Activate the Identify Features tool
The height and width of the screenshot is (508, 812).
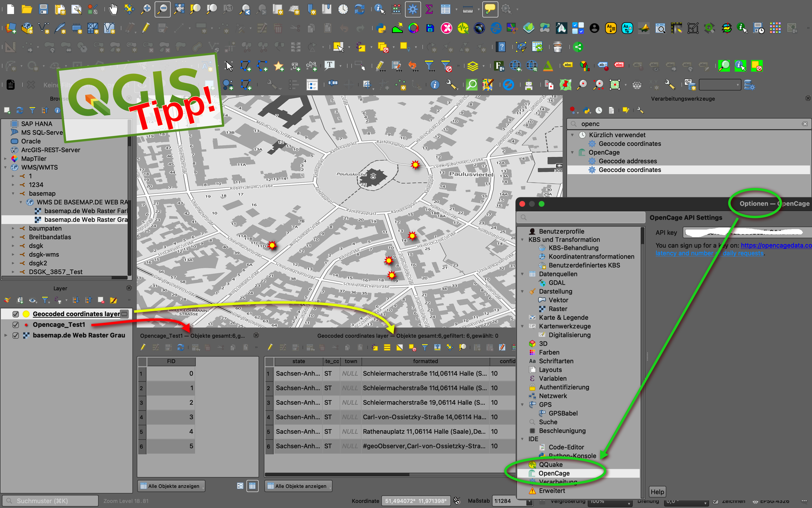(x=379, y=9)
